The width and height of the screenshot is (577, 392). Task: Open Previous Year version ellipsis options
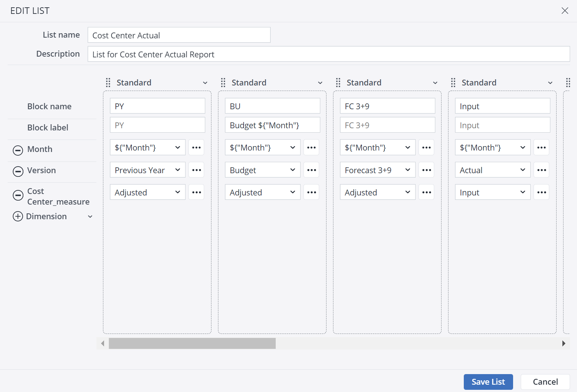(196, 170)
